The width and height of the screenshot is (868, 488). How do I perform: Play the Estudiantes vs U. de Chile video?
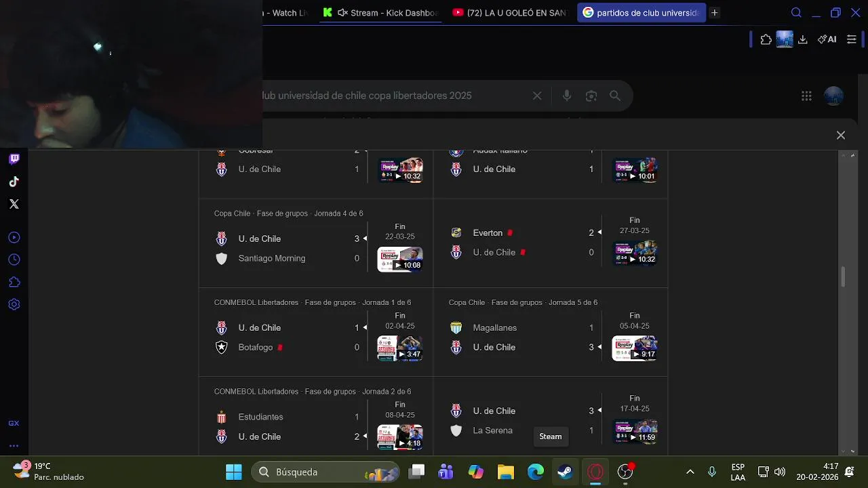point(400,437)
